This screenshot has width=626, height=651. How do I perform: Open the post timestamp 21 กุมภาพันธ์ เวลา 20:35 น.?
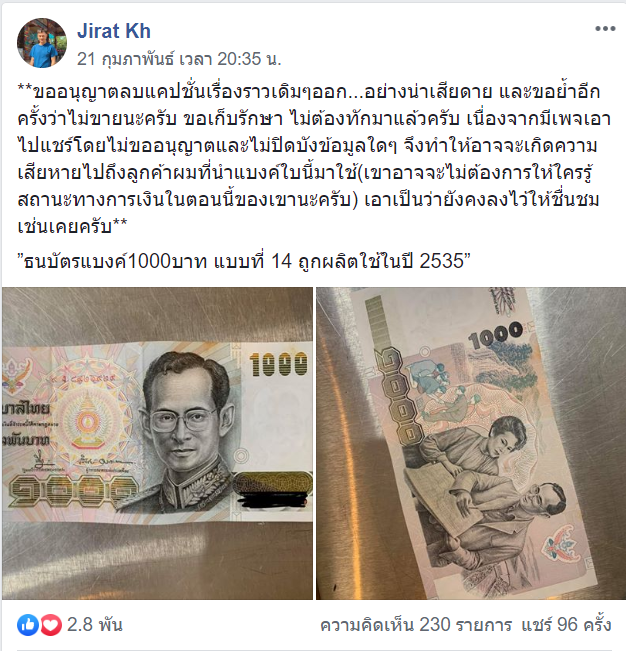[179, 59]
